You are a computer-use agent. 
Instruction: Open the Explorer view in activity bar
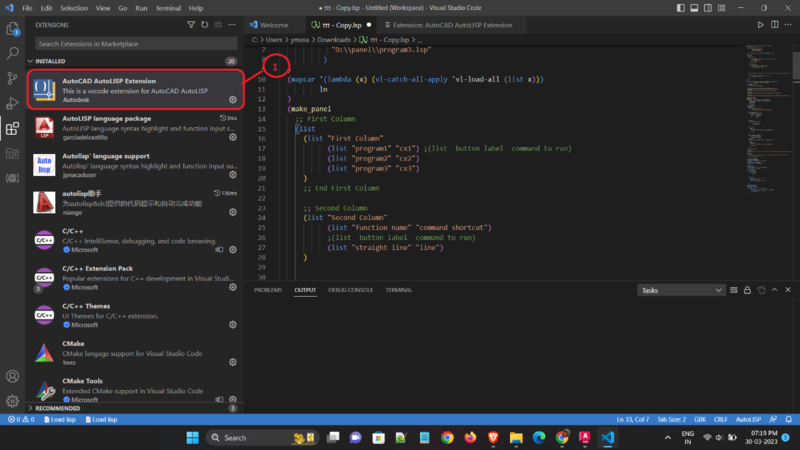[x=12, y=27]
